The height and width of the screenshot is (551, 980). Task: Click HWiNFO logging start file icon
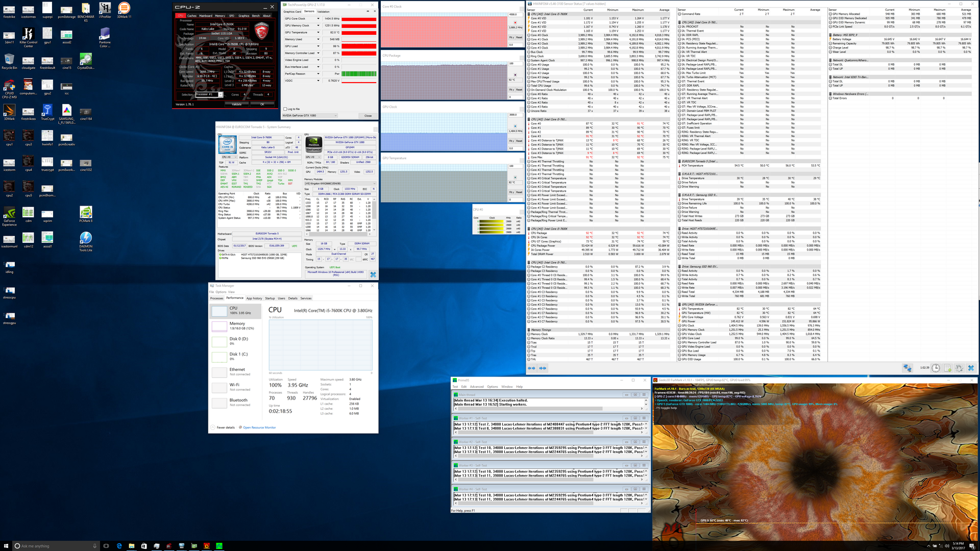(x=947, y=368)
